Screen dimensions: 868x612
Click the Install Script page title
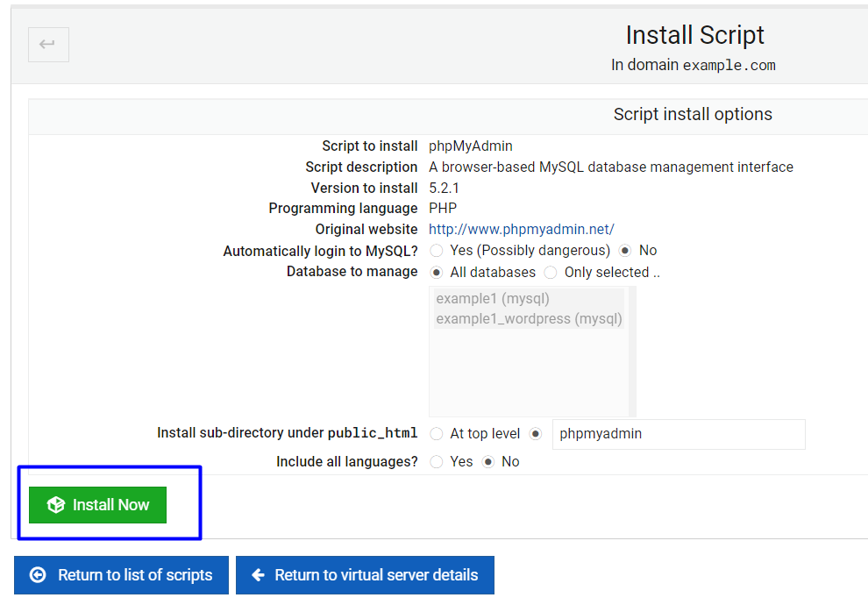click(694, 35)
